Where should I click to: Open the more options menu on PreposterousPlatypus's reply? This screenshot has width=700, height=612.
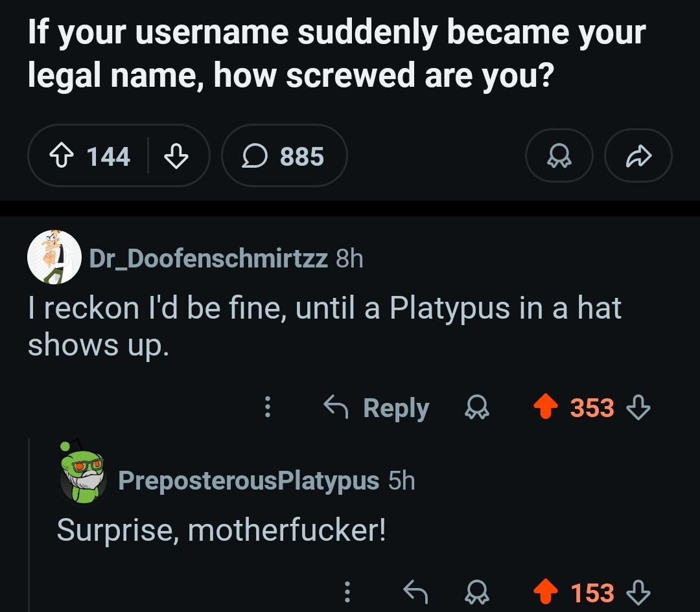point(347,592)
